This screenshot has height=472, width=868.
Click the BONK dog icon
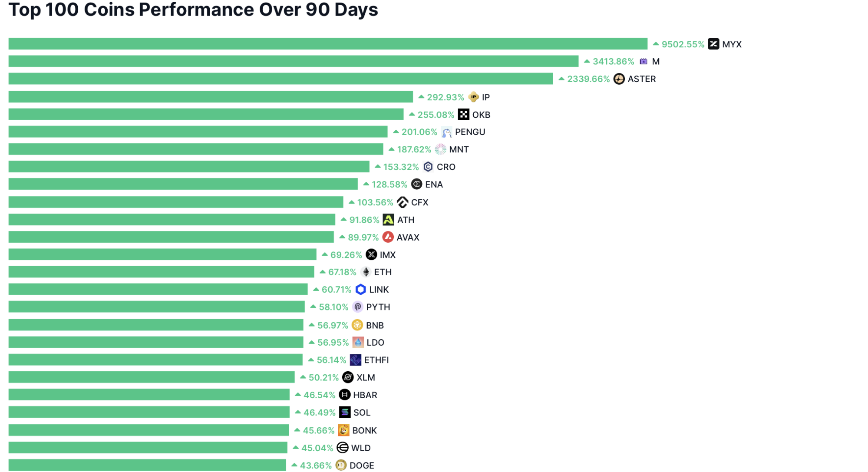click(343, 430)
